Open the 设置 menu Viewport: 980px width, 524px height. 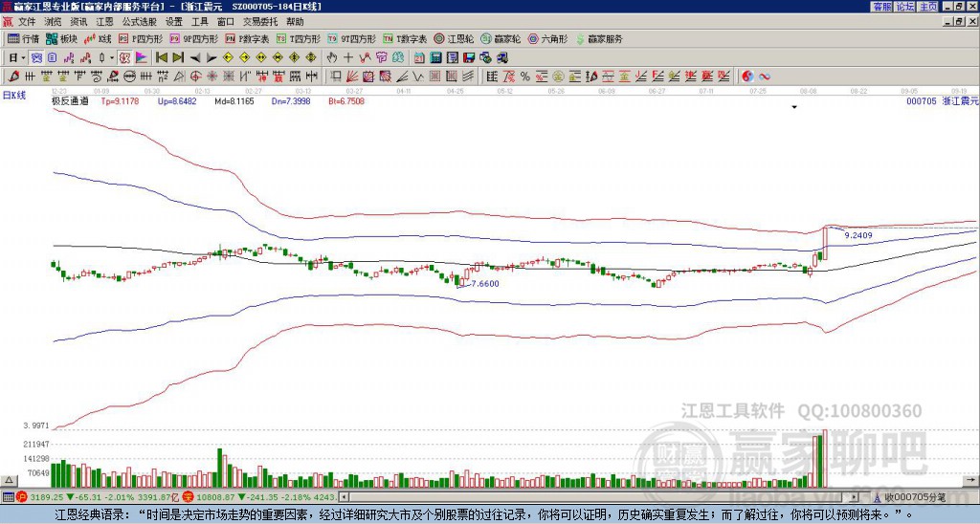click(174, 22)
